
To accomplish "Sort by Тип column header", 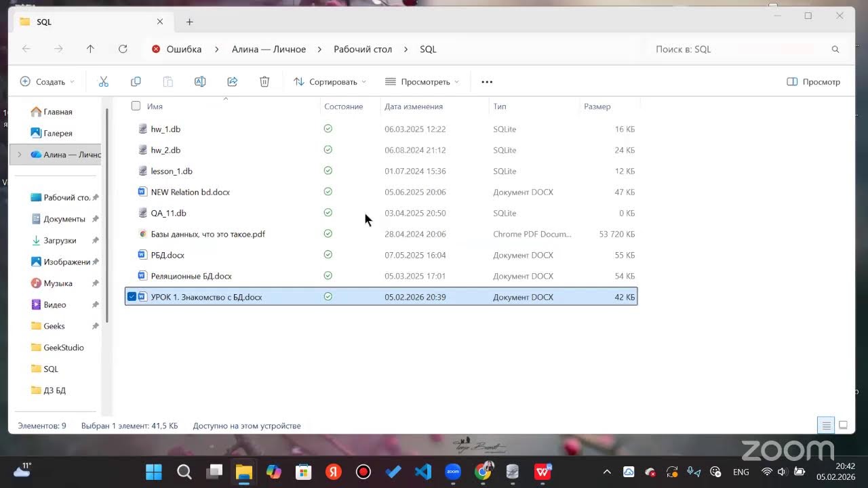I will 500,106.
